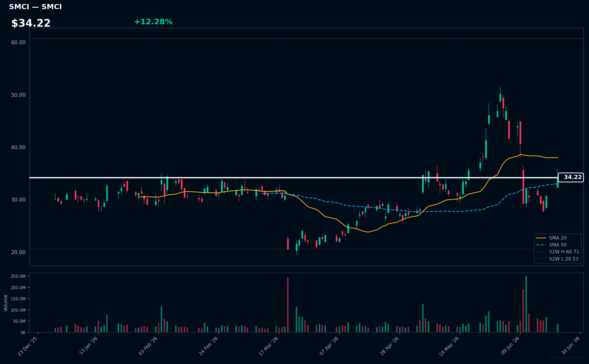This screenshot has width=589, height=364.
Task: Click the 20.00 price axis label
Action: 18,252
